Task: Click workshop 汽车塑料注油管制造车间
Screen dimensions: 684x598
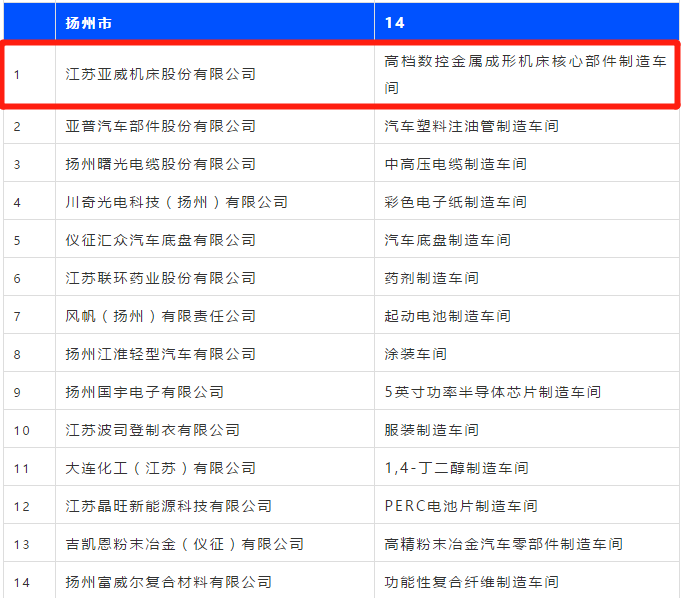Action: point(472,126)
